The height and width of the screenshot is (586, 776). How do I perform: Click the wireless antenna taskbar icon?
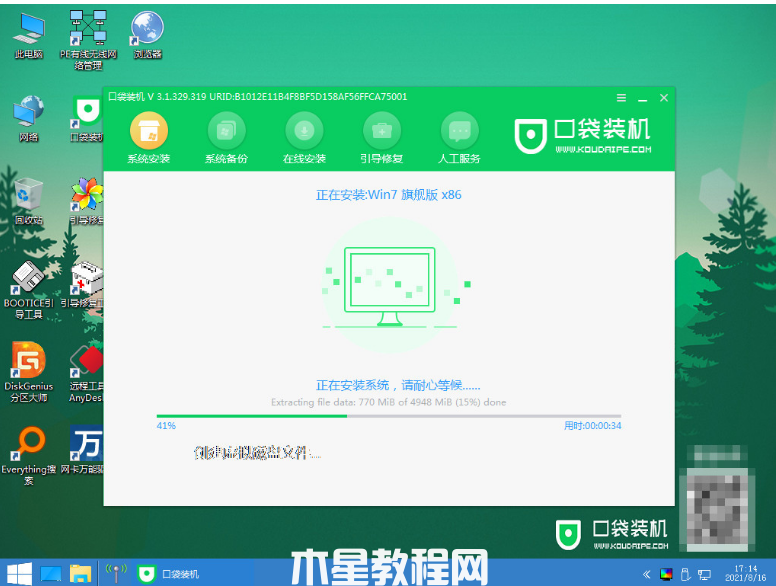pyautogui.click(x=116, y=573)
